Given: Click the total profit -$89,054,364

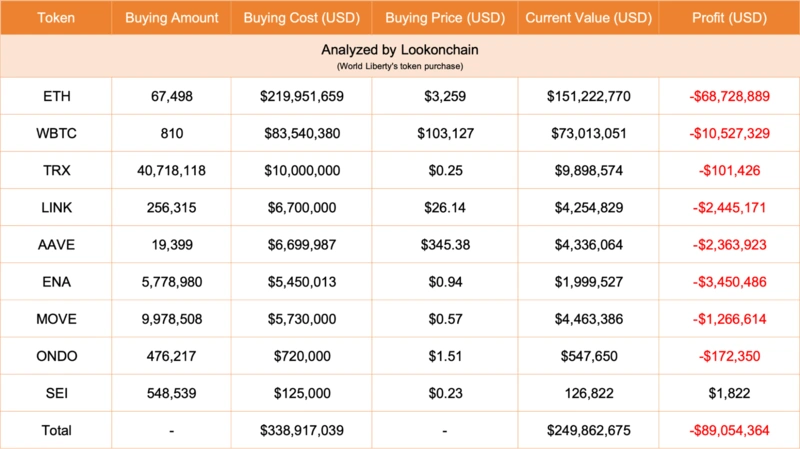Looking at the screenshot, I should (x=729, y=430).
